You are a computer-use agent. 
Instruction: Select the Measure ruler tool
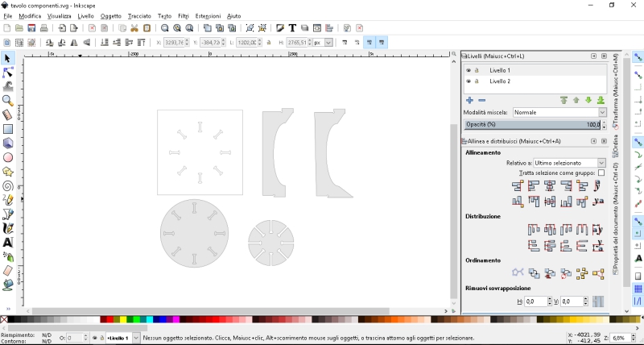[7, 114]
